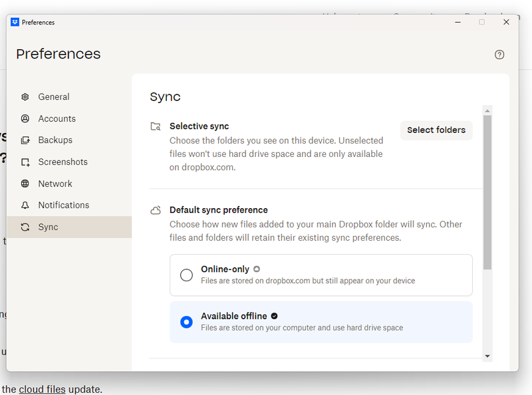The width and height of the screenshot is (532, 395).
Task: Click the Network globe icon
Action: click(25, 184)
